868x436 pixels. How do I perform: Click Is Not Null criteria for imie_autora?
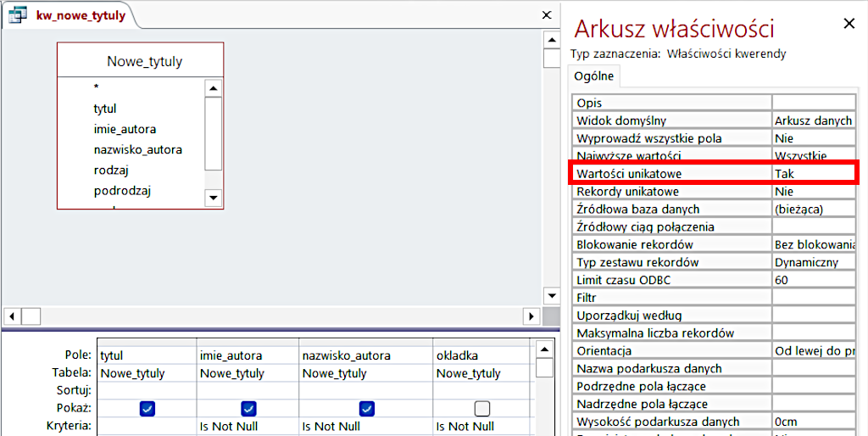(x=248, y=427)
